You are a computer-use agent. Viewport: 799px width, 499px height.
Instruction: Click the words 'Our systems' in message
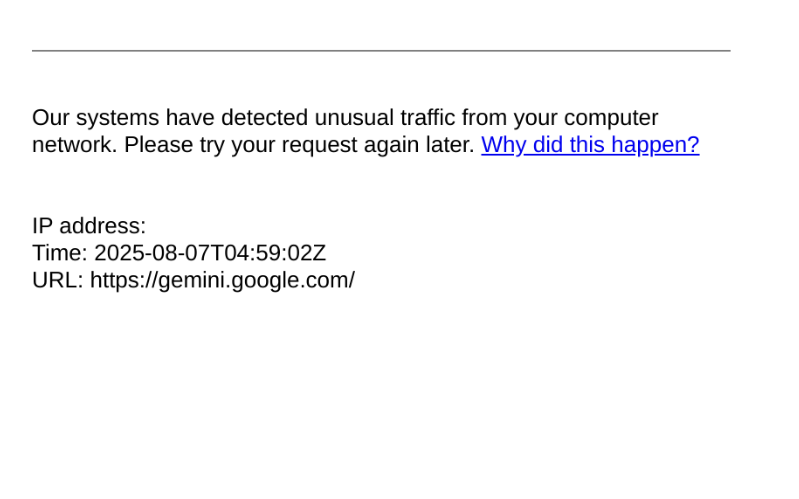point(96,118)
